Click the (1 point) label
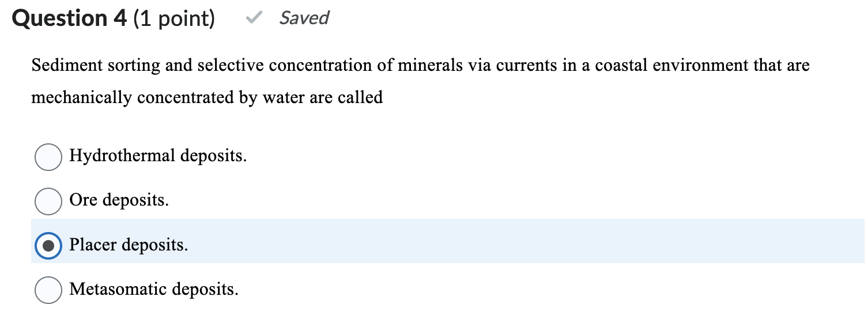The width and height of the screenshot is (868, 327). coord(174,18)
